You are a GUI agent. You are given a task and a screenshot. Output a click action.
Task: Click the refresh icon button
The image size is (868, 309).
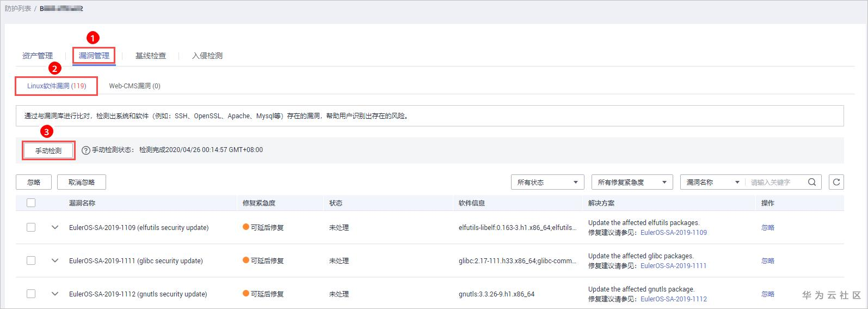(836, 182)
